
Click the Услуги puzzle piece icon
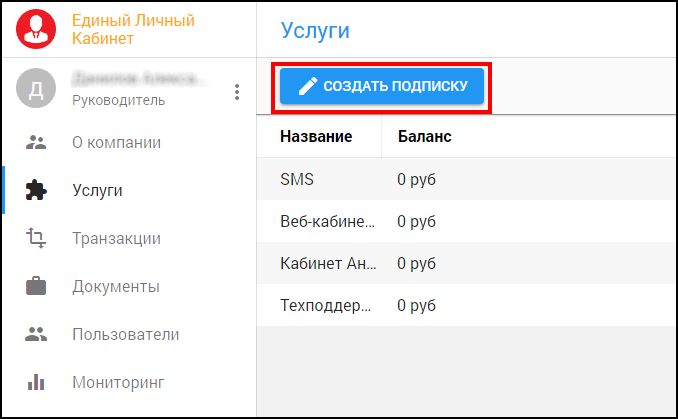click(x=36, y=190)
